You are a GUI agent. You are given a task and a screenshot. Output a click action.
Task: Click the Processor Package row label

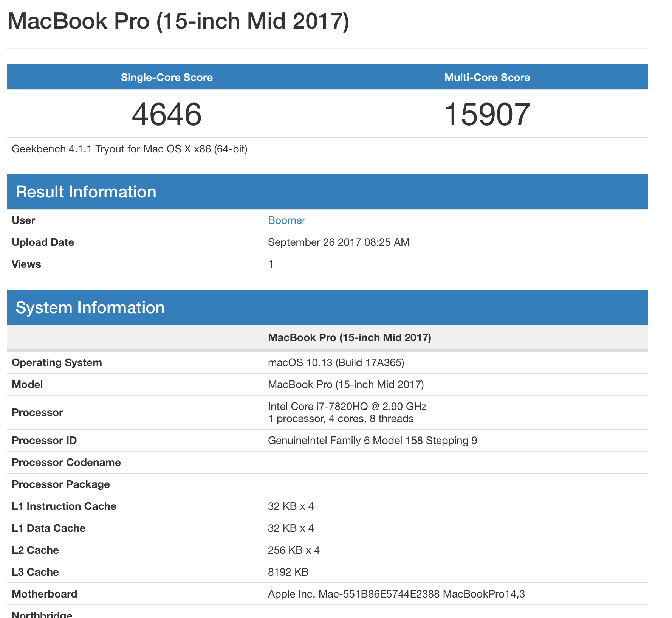[x=61, y=484]
